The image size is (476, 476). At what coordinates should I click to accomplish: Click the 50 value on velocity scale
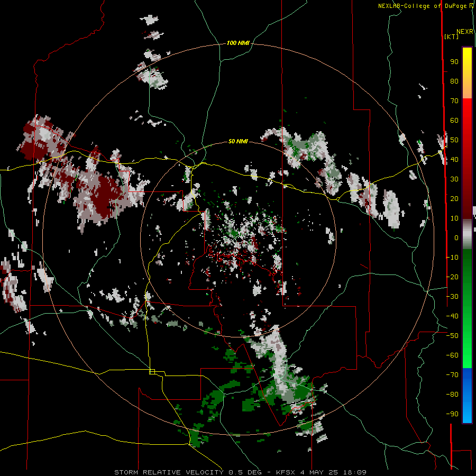click(x=454, y=140)
